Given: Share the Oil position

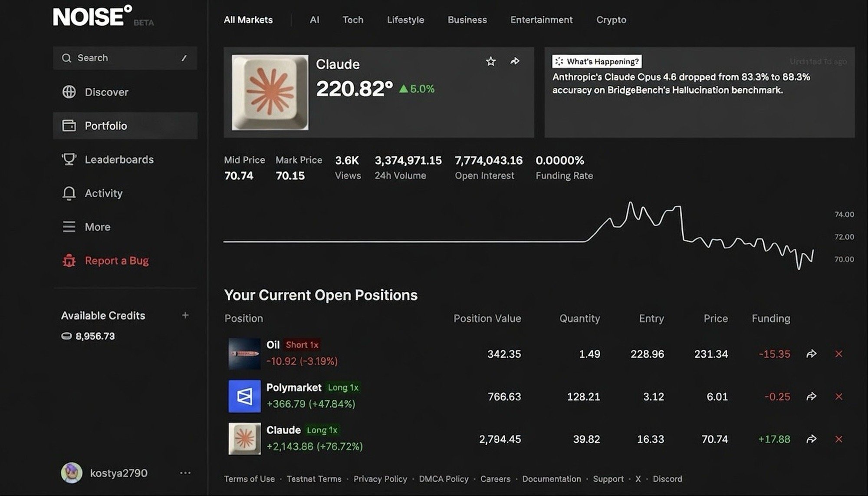Looking at the screenshot, I should coord(811,354).
